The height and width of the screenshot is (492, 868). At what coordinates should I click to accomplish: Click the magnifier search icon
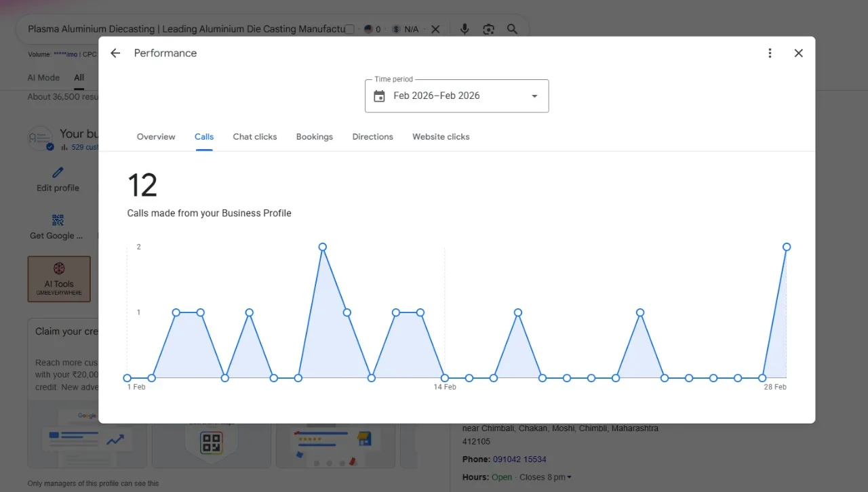point(513,29)
